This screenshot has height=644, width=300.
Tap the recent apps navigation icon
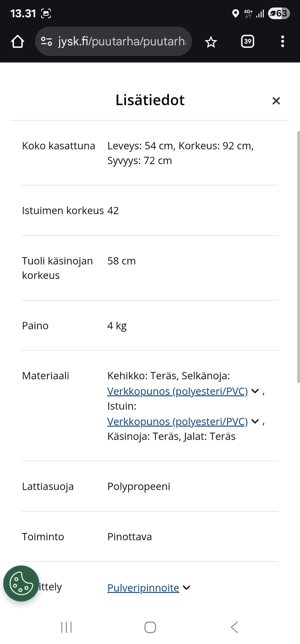point(66,627)
